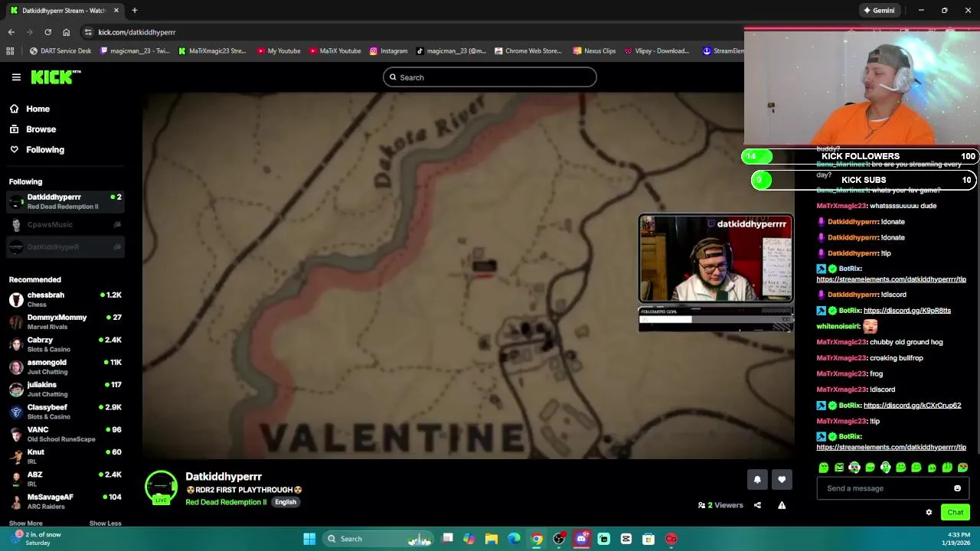Open chat settings gear
The height and width of the screenshot is (551, 980).
click(929, 513)
